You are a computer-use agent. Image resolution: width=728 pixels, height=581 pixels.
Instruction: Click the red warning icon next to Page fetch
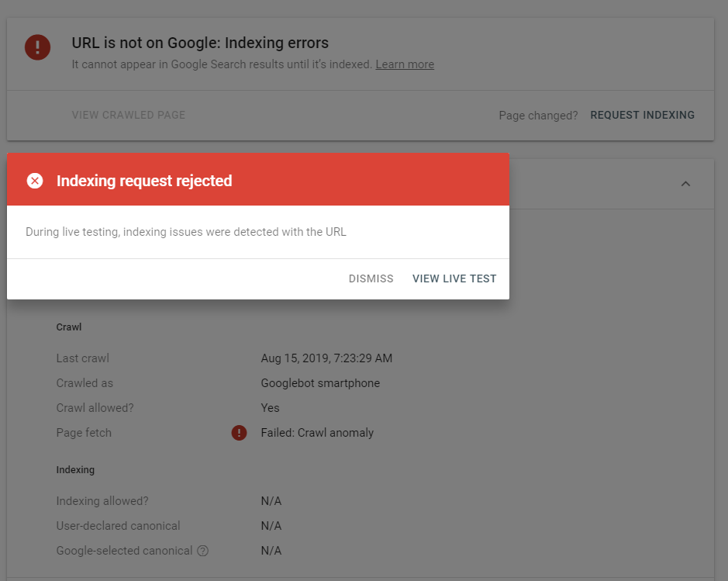239,433
